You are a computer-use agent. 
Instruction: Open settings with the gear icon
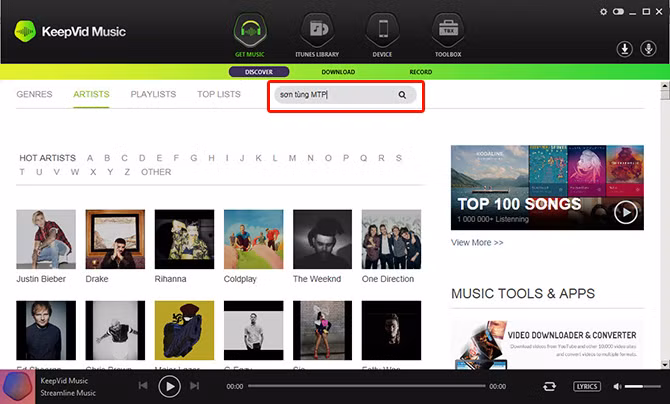tap(603, 12)
